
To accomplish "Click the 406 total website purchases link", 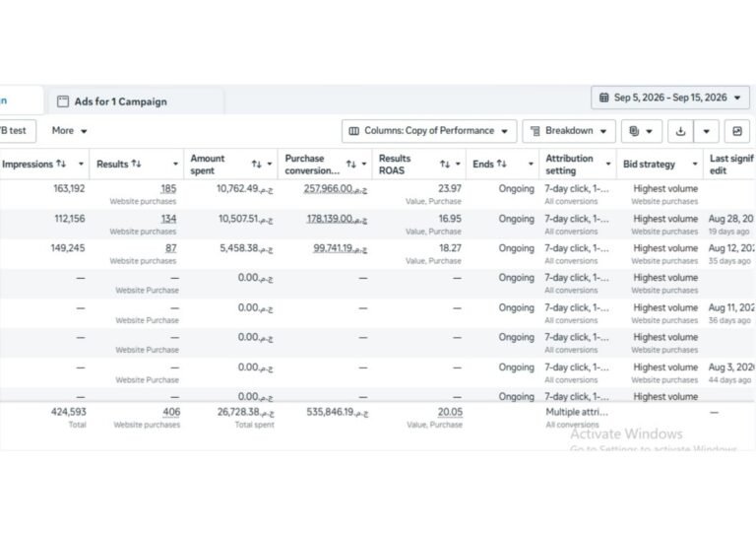I will [x=171, y=412].
